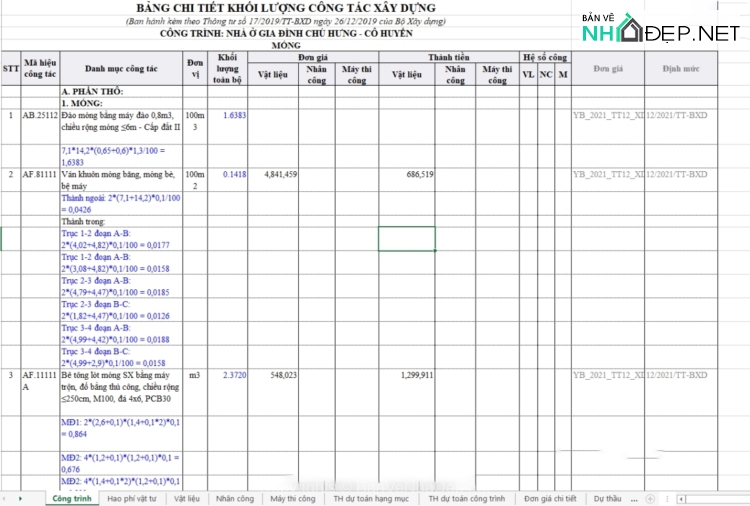Go to the Nhân công sheet tab
Screen dimensions: 750x506
click(235, 498)
